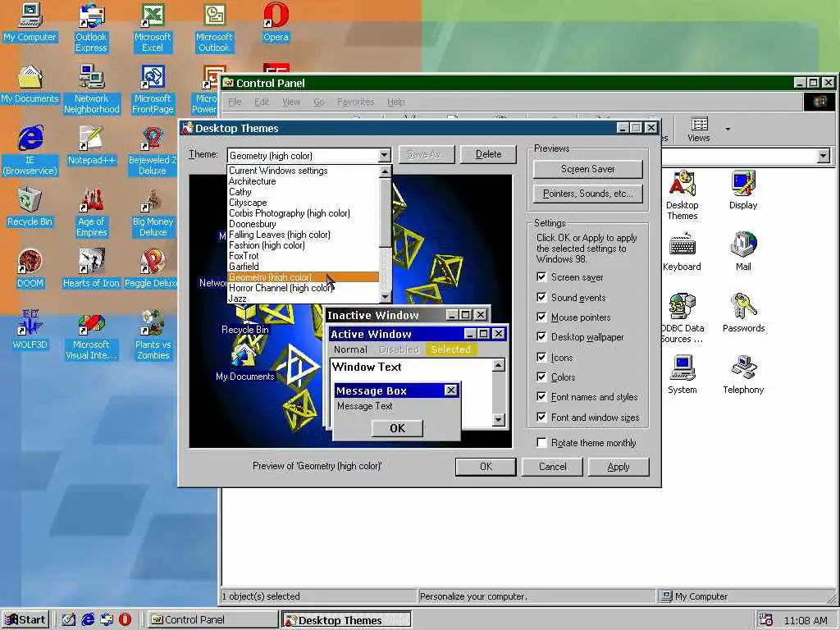Launch the DOOM desktop shortcut
Viewport: 840px width, 630px height.
30,268
